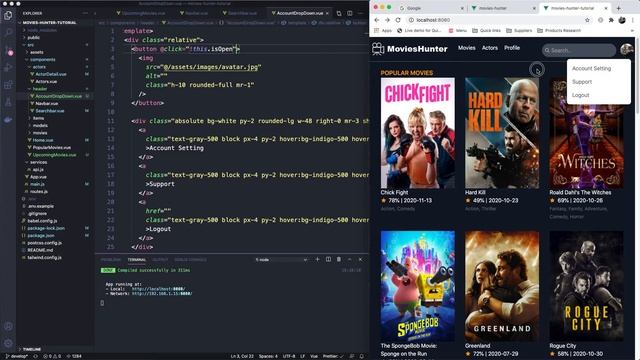Open Profile link in MoviesHunter navbar
640x360 pixels.
(512, 48)
